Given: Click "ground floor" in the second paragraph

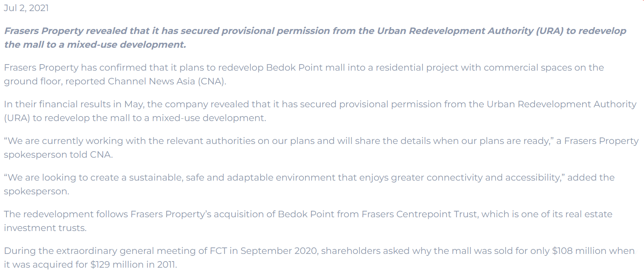Looking at the screenshot, I should [x=32, y=81].
